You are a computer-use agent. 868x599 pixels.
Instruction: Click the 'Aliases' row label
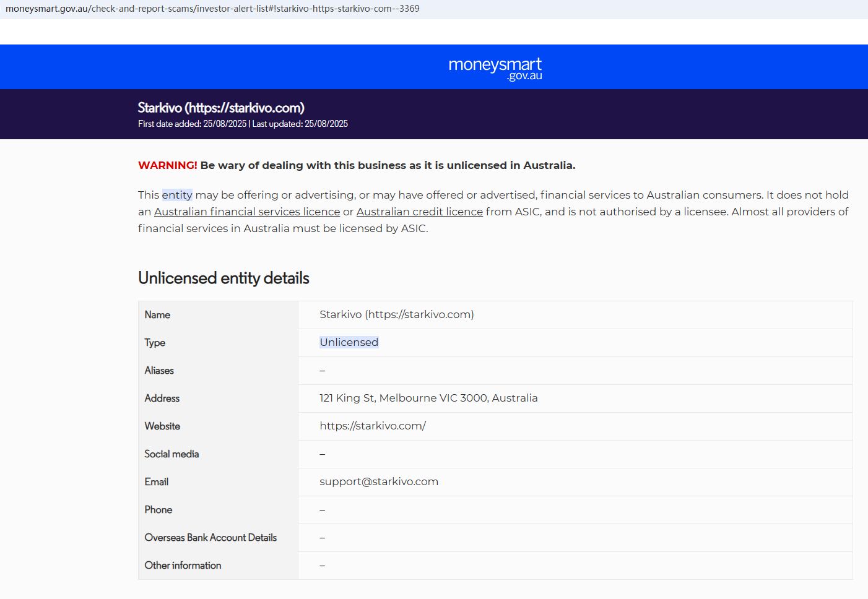pyautogui.click(x=159, y=370)
